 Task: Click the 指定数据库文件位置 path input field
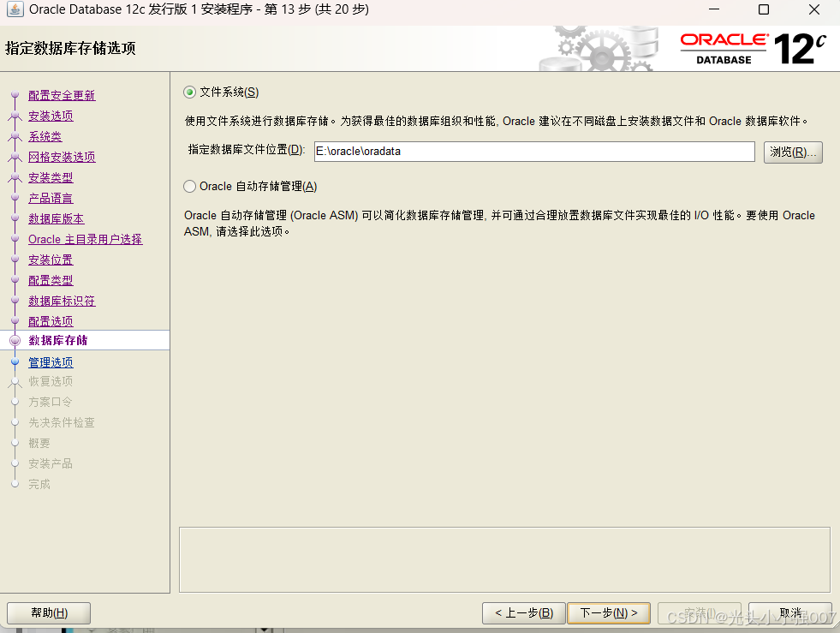coord(534,152)
